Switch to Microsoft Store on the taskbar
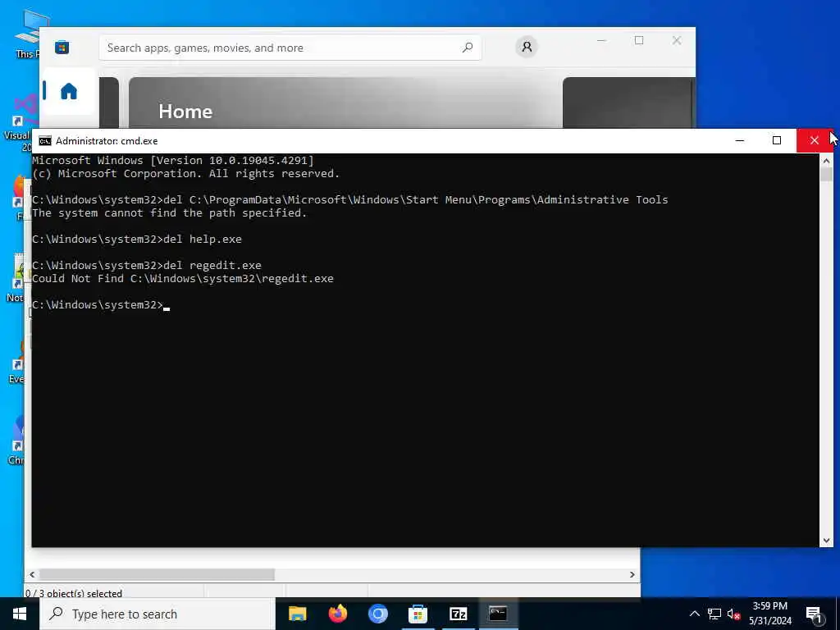The height and width of the screenshot is (630, 840). pos(418,614)
